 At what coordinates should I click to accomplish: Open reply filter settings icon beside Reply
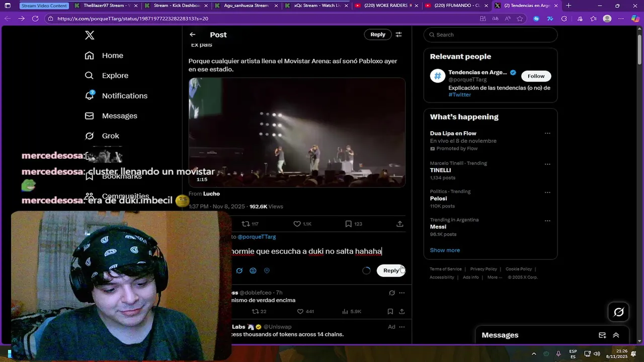398,35
